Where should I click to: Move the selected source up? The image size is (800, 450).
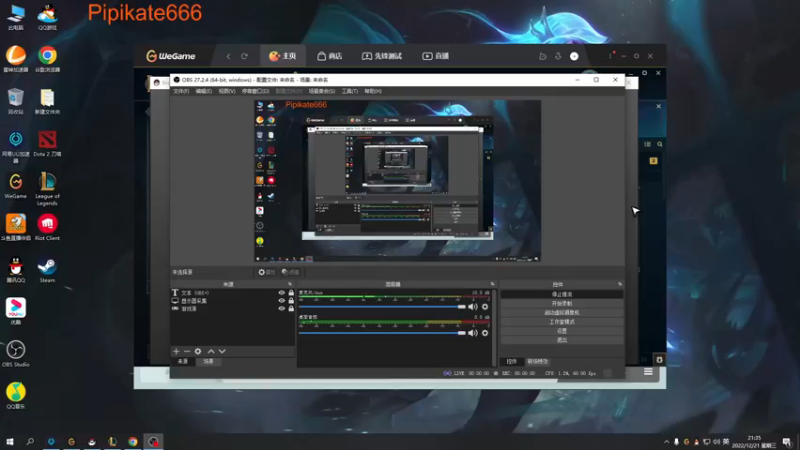pyautogui.click(x=211, y=352)
